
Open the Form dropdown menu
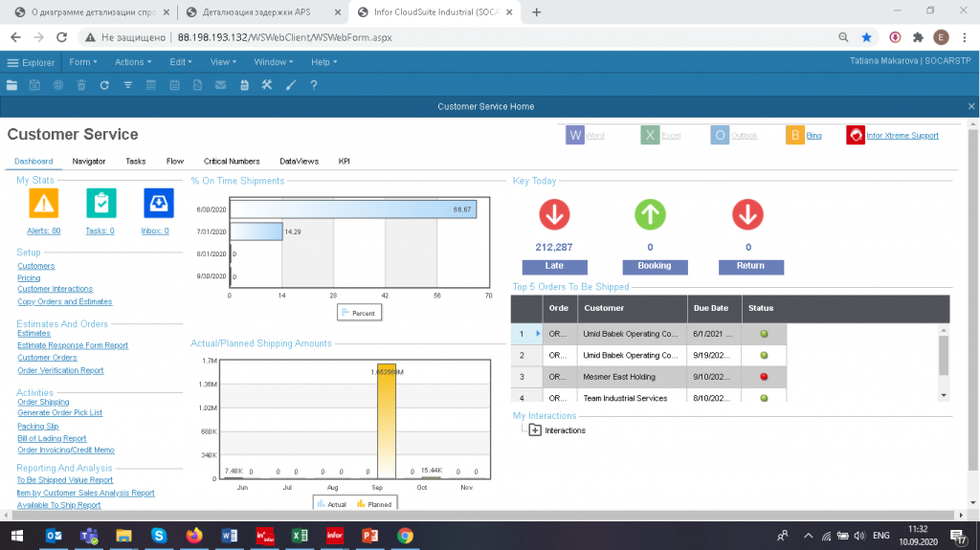(x=83, y=62)
